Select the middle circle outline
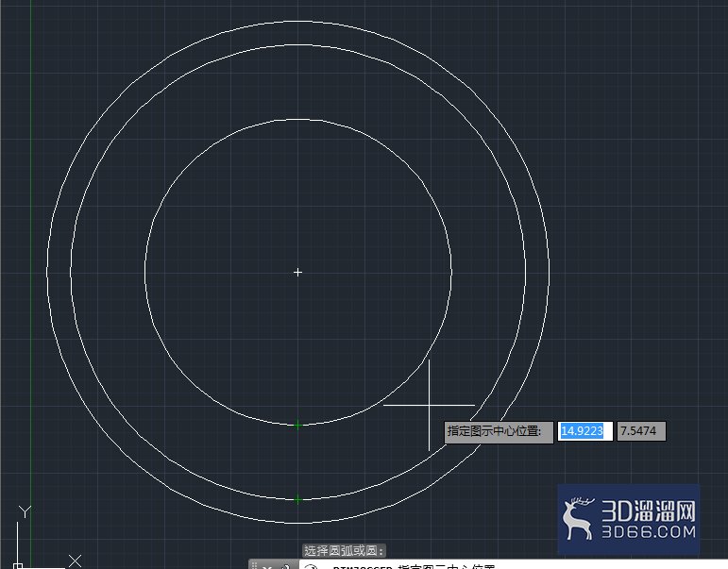 tap(71, 273)
